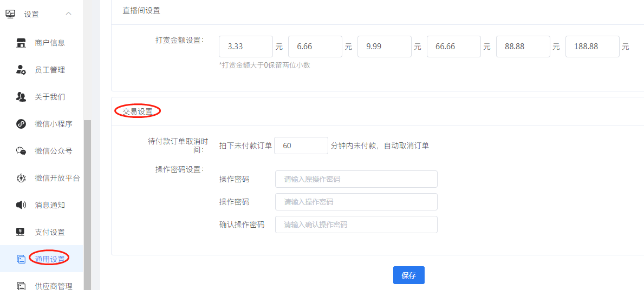Screen dimensions: 644x290
Task: Click the 微信小程序 icon
Action: [21, 124]
